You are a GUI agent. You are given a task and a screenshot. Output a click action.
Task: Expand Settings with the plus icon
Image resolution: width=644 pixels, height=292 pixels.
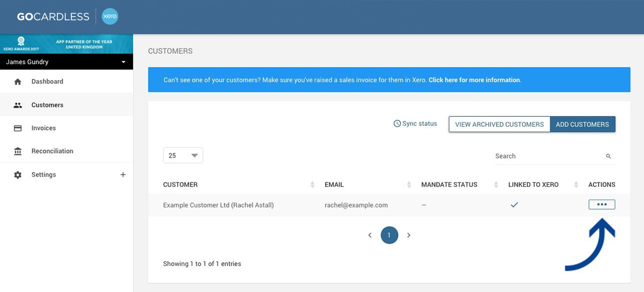point(123,175)
